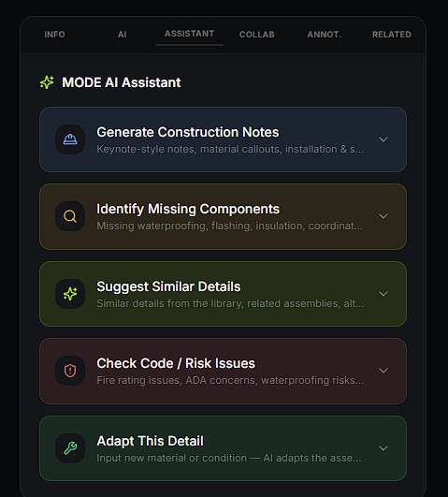
Task: Click the Check Code / Risk Issues title
Action: [176, 363]
